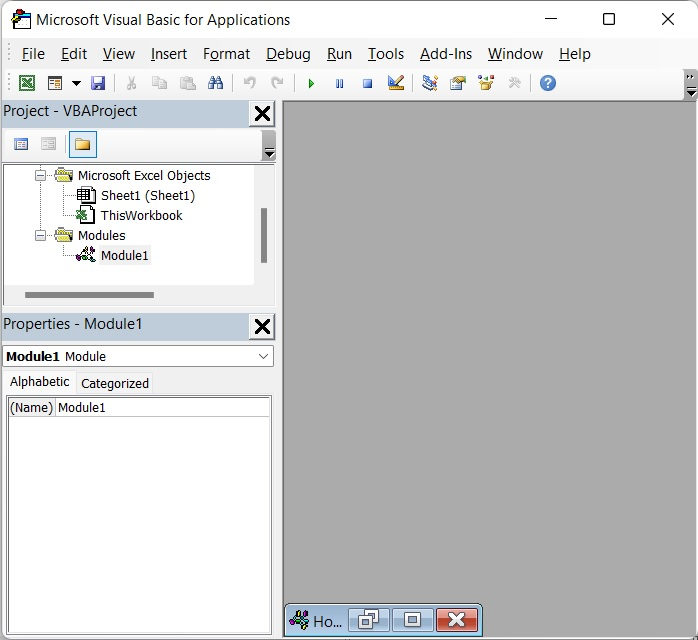698x640 pixels.
Task: Click the Save floppy disk icon
Action: point(98,83)
